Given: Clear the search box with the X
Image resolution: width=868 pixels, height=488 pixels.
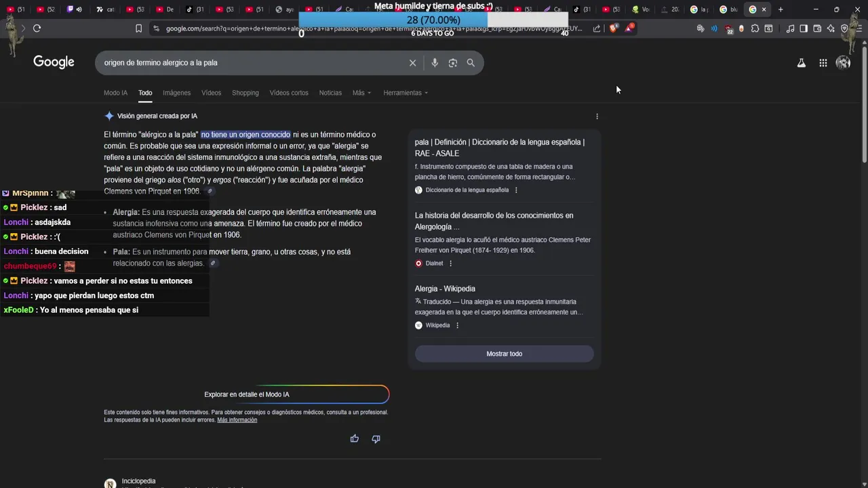Looking at the screenshot, I should point(412,62).
